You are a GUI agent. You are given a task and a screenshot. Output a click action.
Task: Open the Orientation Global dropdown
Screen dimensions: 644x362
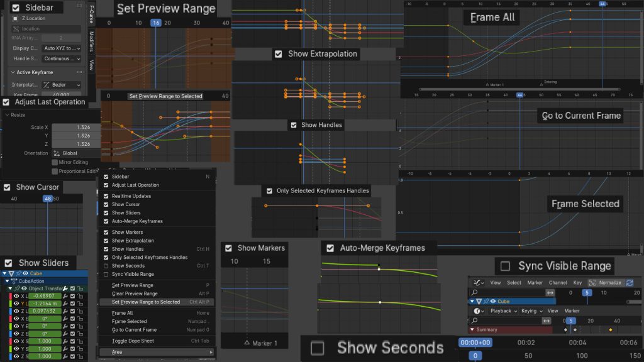(x=75, y=153)
